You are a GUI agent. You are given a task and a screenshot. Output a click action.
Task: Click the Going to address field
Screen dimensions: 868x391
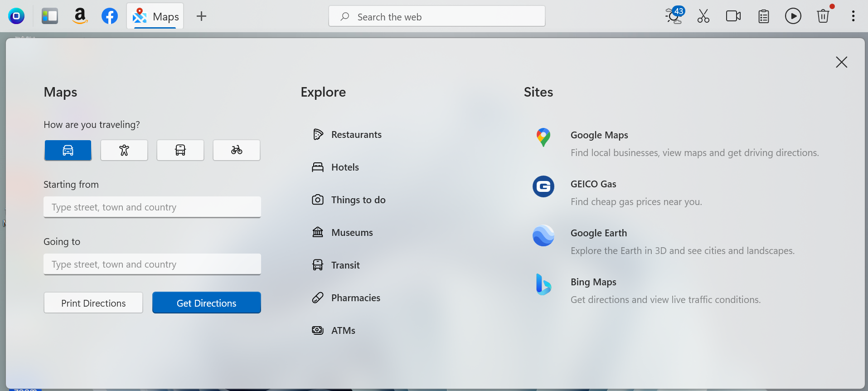pyautogui.click(x=152, y=264)
